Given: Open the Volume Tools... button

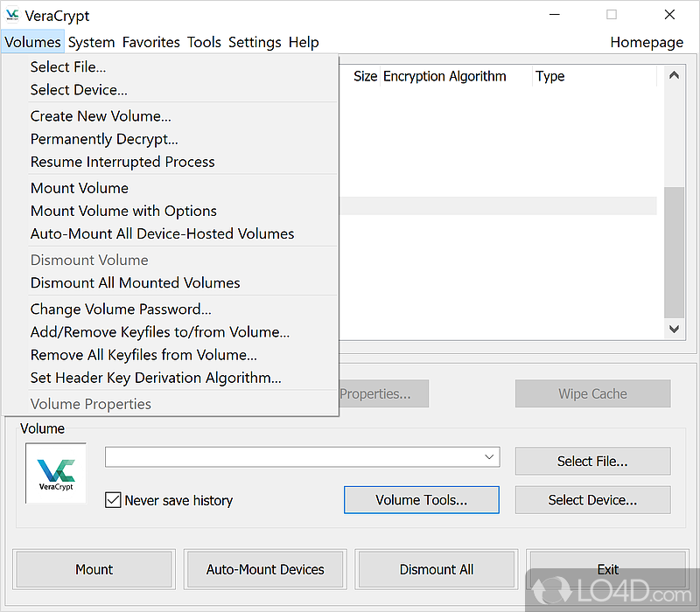Looking at the screenshot, I should tap(422, 500).
